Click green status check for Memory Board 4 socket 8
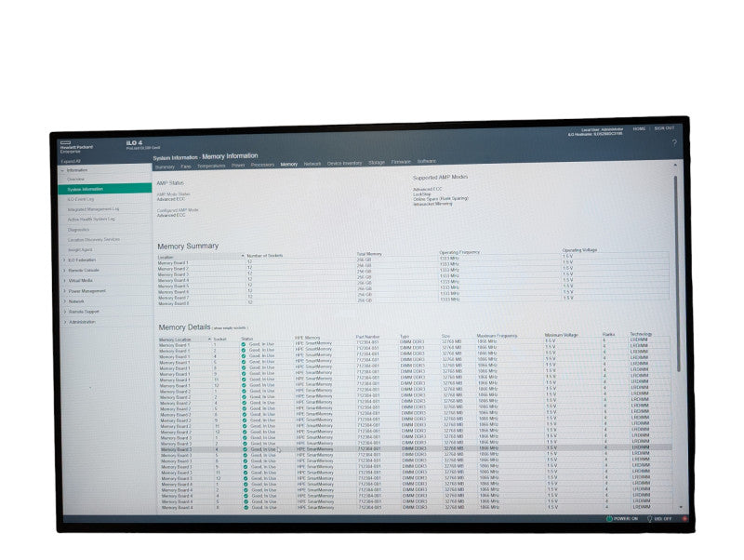Screen dimensions: 744x560 246,507
